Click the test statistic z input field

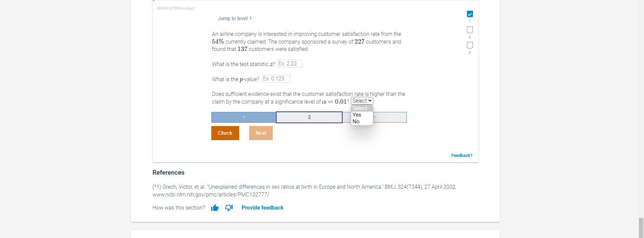click(x=290, y=63)
